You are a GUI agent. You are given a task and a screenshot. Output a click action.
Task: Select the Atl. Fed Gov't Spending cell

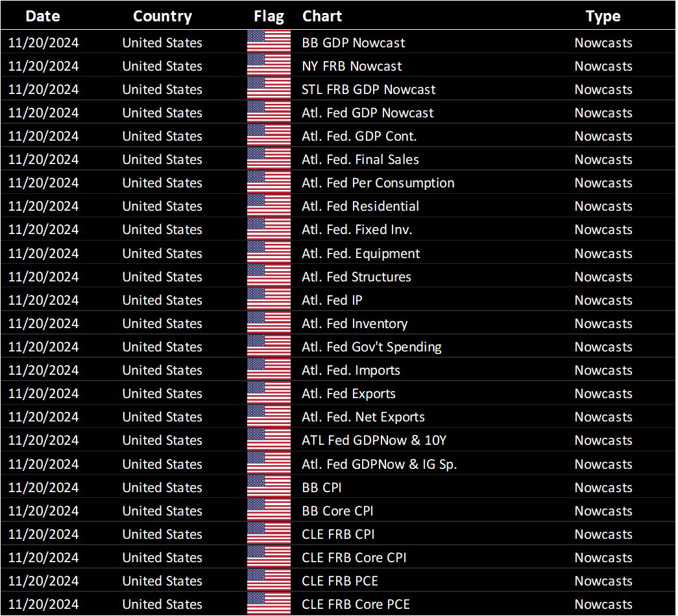pyautogui.click(x=371, y=347)
